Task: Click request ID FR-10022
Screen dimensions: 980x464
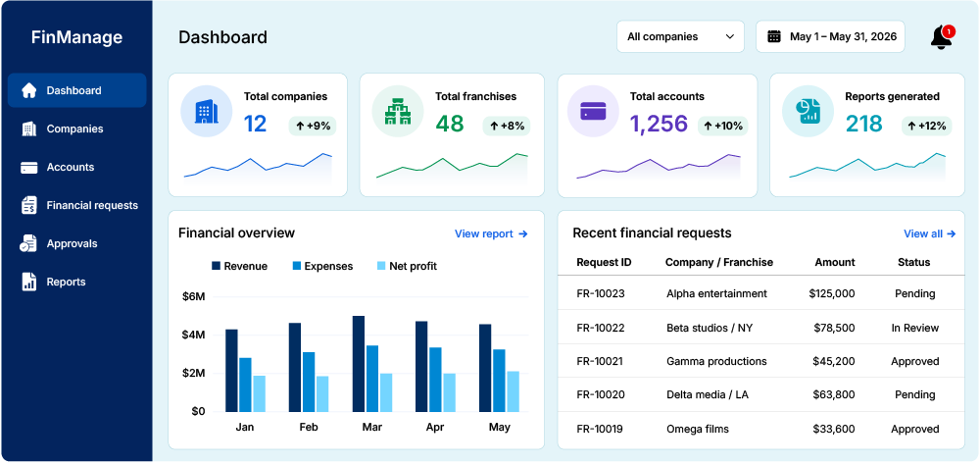Action: click(x=601, y=328)
